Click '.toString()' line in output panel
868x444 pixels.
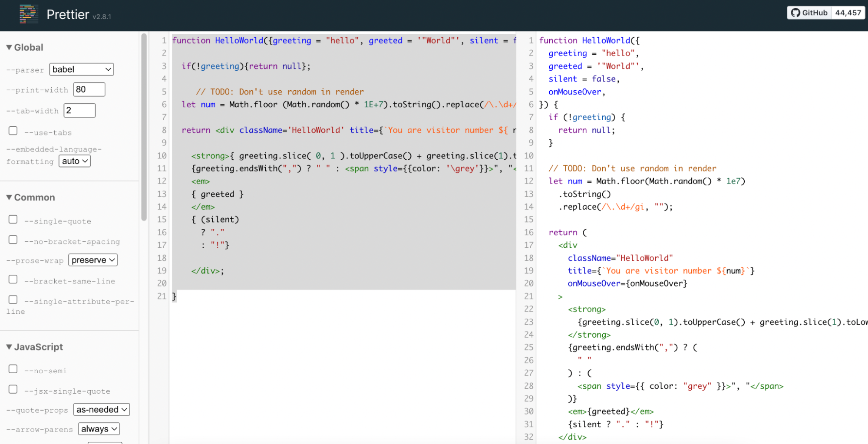pos(584,194)
